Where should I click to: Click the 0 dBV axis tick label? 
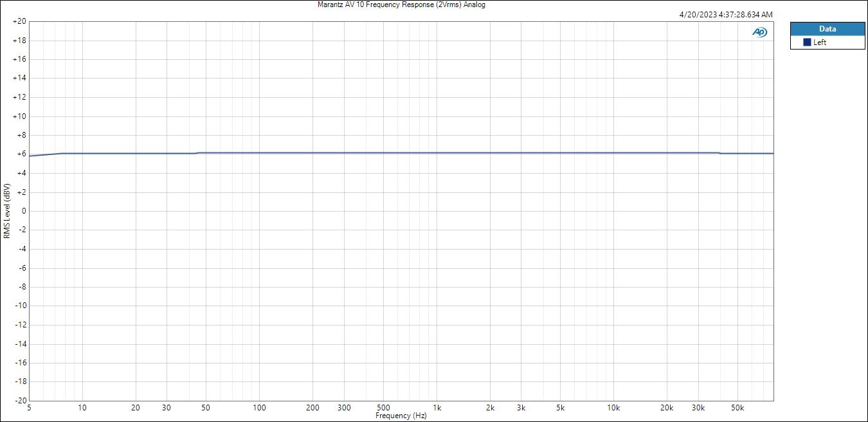23,211
